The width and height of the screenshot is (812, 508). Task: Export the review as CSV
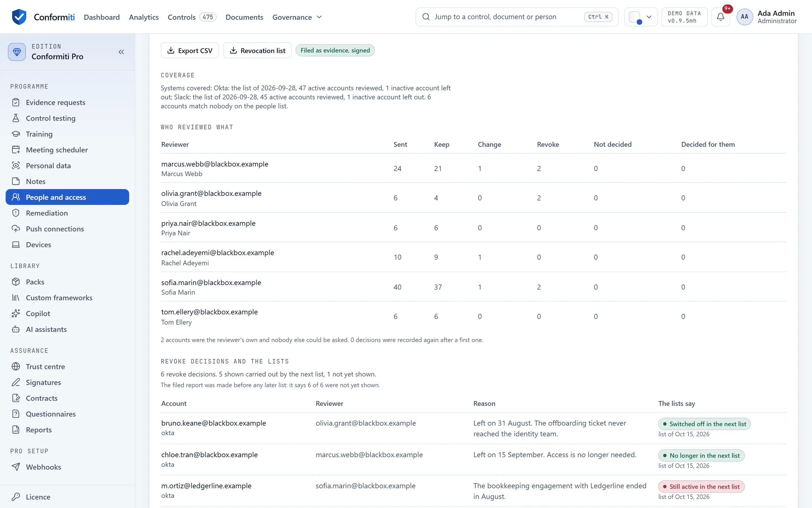pos(190,50)
